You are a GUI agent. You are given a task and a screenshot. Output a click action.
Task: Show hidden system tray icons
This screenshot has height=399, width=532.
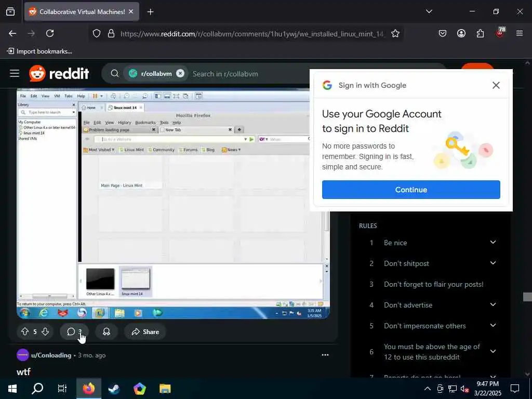(x=428, y=389)
